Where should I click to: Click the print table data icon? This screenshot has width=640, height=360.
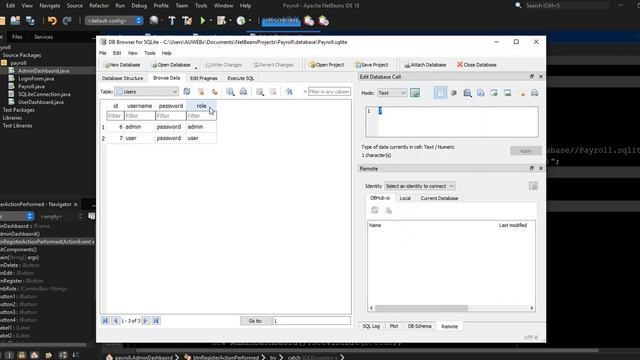[x=243, y=92]
